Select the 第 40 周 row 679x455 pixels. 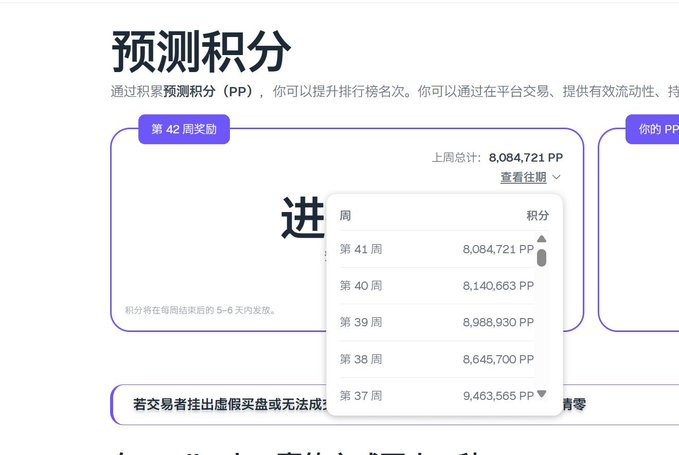[436, 286]
